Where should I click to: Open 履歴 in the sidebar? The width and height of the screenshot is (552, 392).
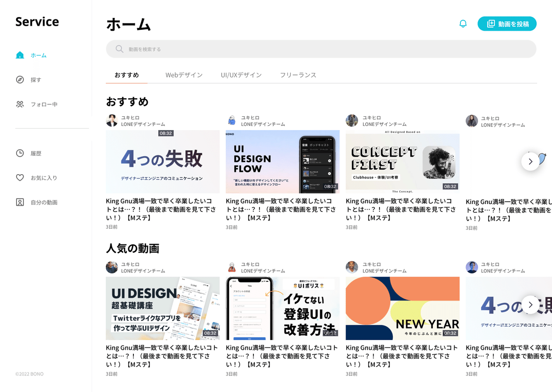tap(36, 153)
